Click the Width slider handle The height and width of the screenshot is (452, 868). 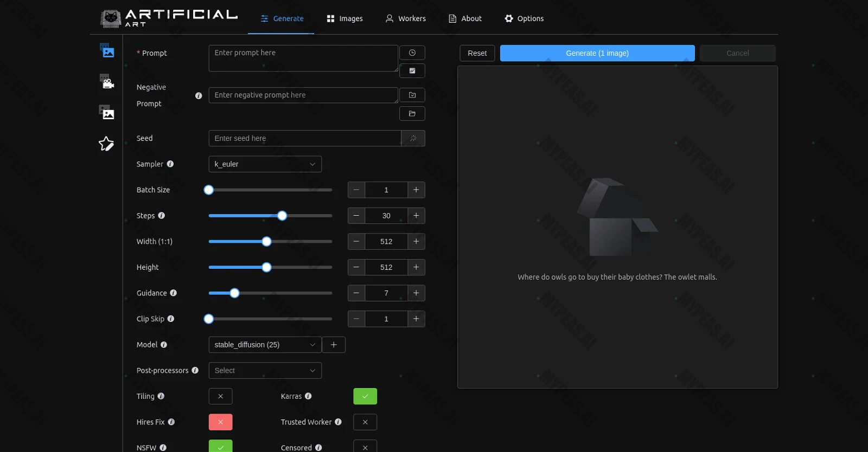point(266,242)
